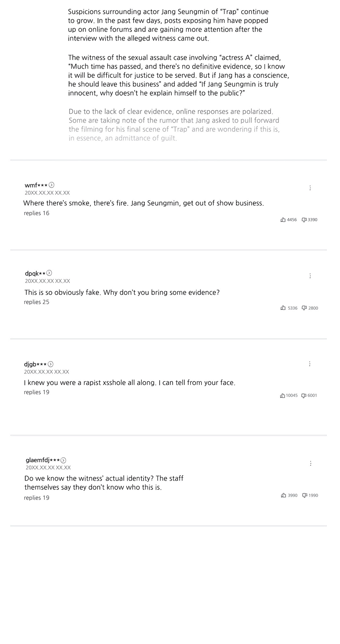Show the 25 replies under dpqk**
Image resolution: width=340 pixels, height=644 pixels.
37,302
